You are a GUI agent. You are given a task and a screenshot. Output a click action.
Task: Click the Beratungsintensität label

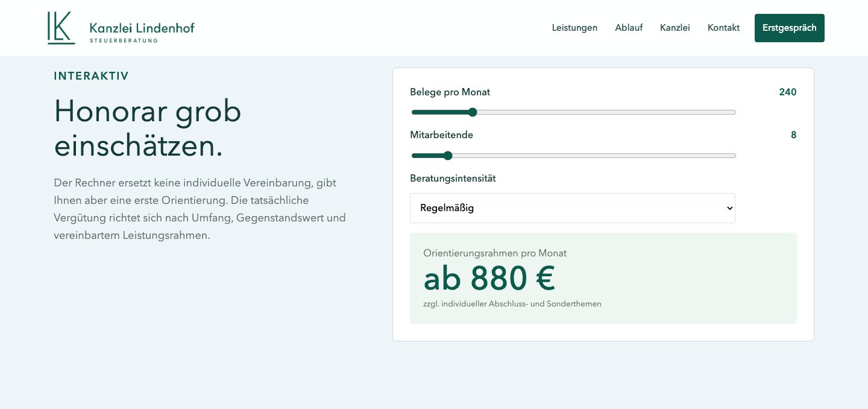point(453,179)
